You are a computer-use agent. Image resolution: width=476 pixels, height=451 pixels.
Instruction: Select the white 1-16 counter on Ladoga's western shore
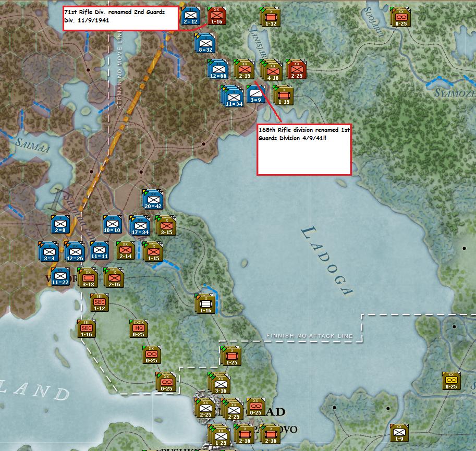(205, 304)
